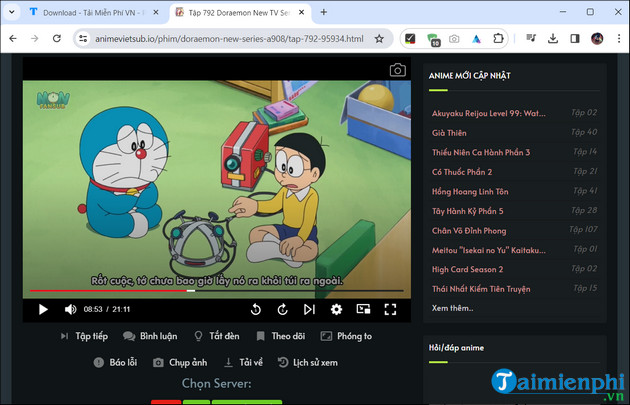Image resolution: width=630 pixels, height=405 pixels.
Task: Open Meitou Isekai no Yu link
Action: pos(489,250)
